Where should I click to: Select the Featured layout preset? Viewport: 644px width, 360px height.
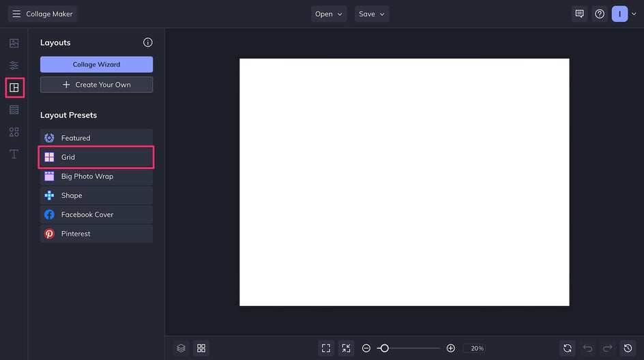96,138
